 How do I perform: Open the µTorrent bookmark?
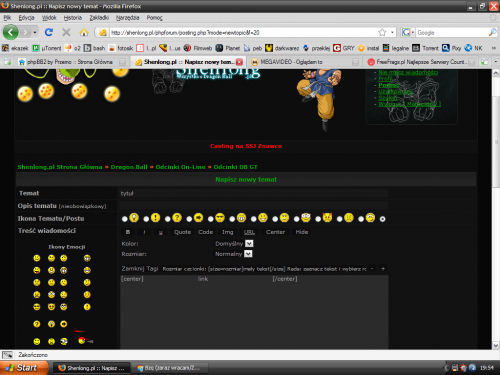pyautogui.click(x=47, y=48)
